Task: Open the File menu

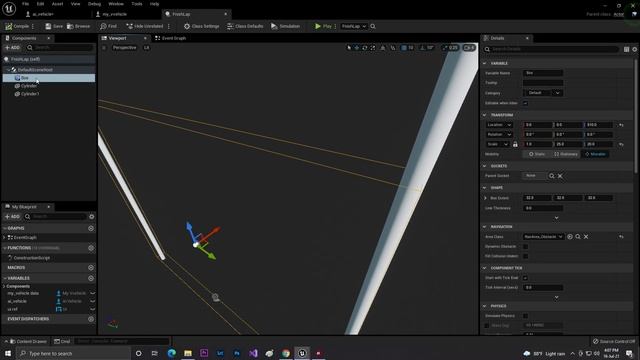Action: pos(25,4)
